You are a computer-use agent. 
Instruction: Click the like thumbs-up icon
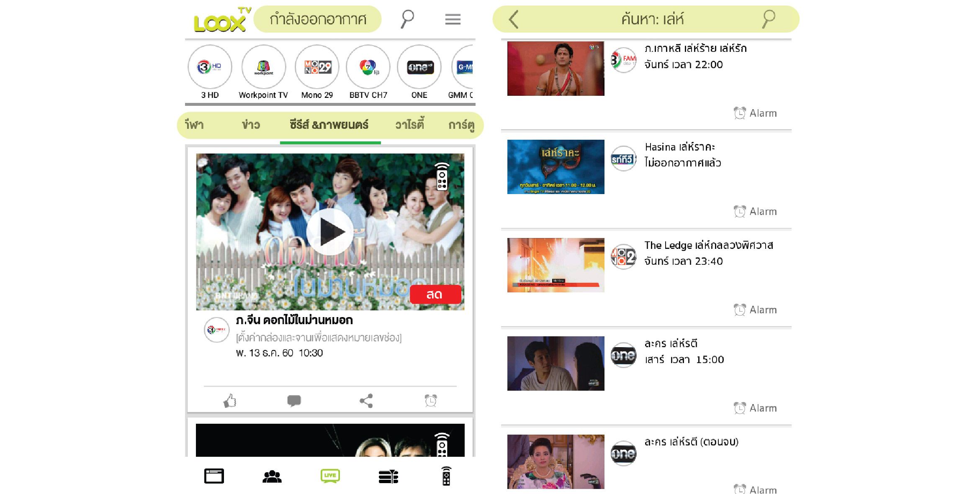229,401
